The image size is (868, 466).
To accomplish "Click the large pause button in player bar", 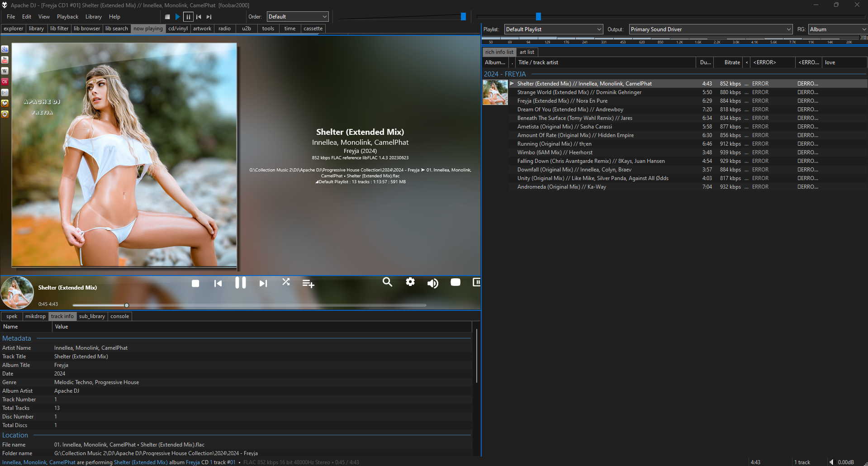I will click(x=241, y=283).
